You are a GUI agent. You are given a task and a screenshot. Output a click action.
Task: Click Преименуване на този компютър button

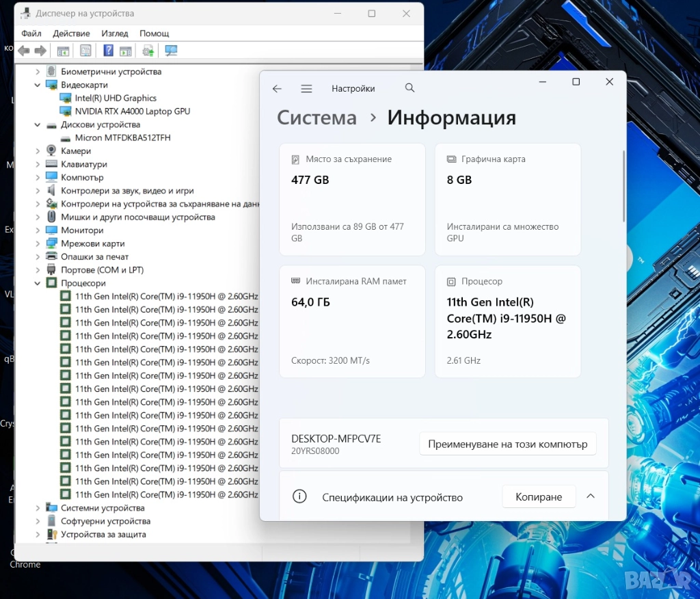(507, 444)
